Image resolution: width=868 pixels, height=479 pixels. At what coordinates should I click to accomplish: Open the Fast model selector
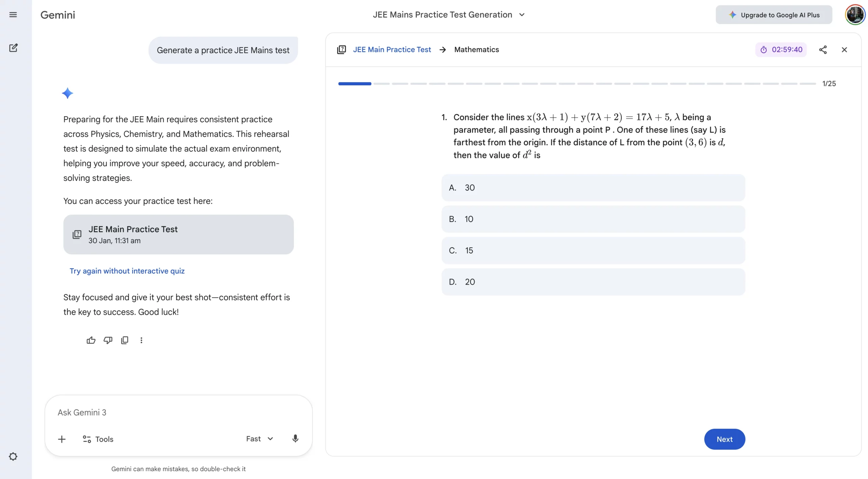click(x=259, y=438)
